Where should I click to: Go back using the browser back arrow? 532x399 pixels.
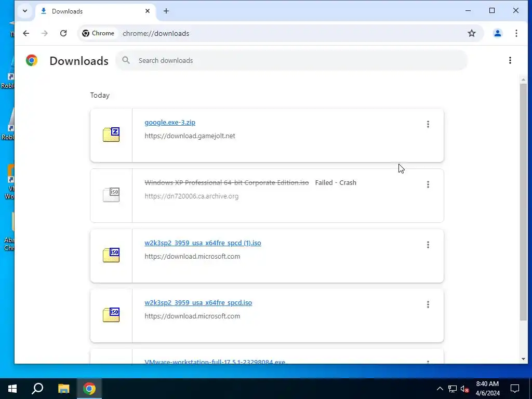(26, 33)
